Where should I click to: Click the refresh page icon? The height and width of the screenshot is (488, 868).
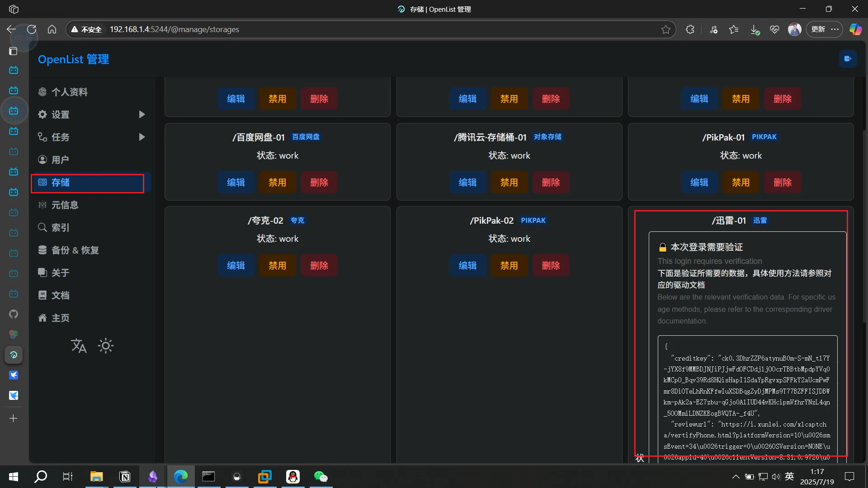pos(32,29)
